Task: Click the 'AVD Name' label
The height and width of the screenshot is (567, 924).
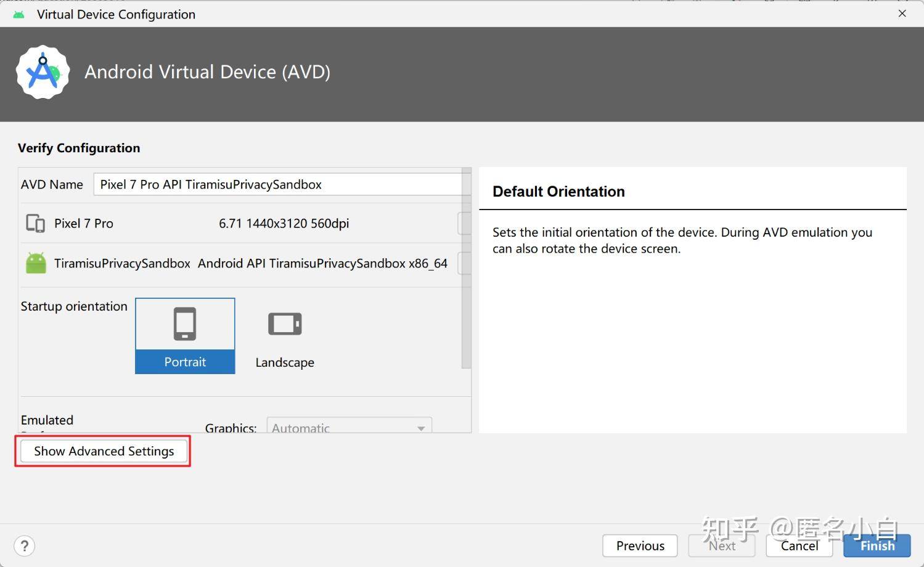Action: coord(52,184)
